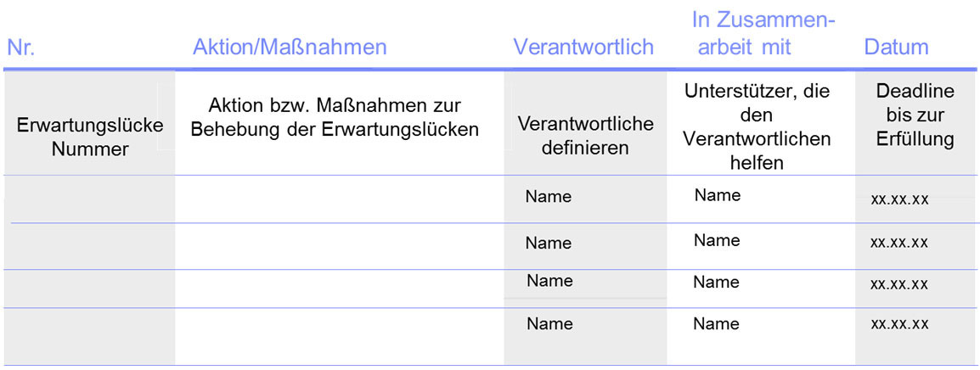The height and width of the screenshot is (370, 980).
Task: Click the "Nr." column header
Action: coord(20,48)
